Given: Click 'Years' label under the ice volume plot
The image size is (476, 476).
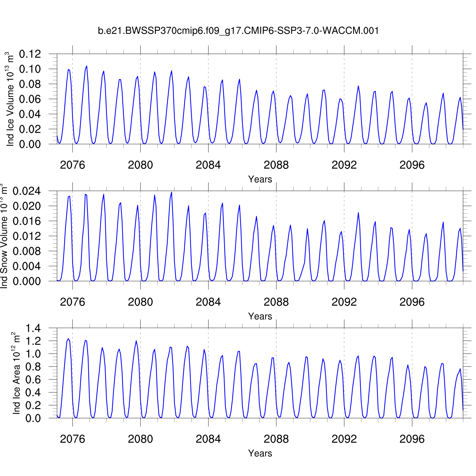Looking at the screenshot, I should 260,179.
